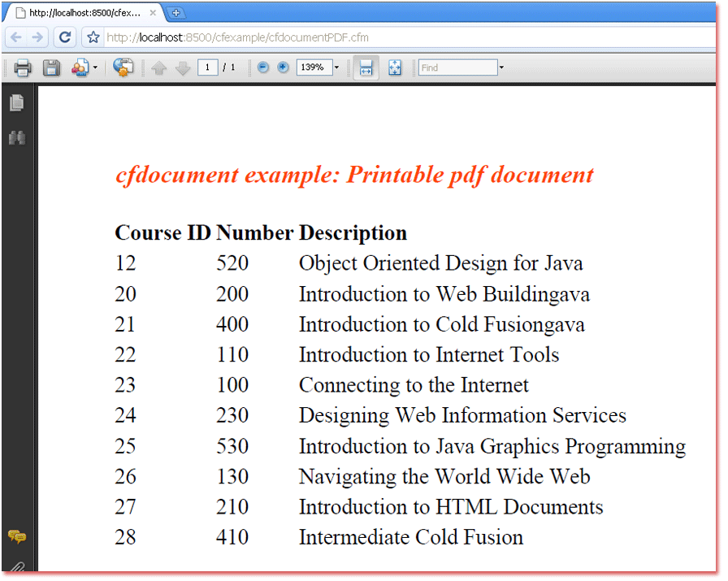
Task: Click Connecting to the Internet text
Action: 414,385
